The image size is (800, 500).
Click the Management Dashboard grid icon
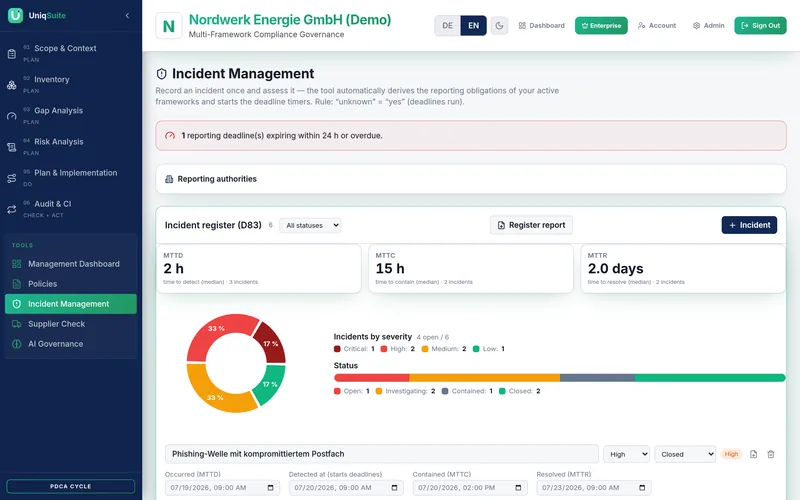pos(17,264)
